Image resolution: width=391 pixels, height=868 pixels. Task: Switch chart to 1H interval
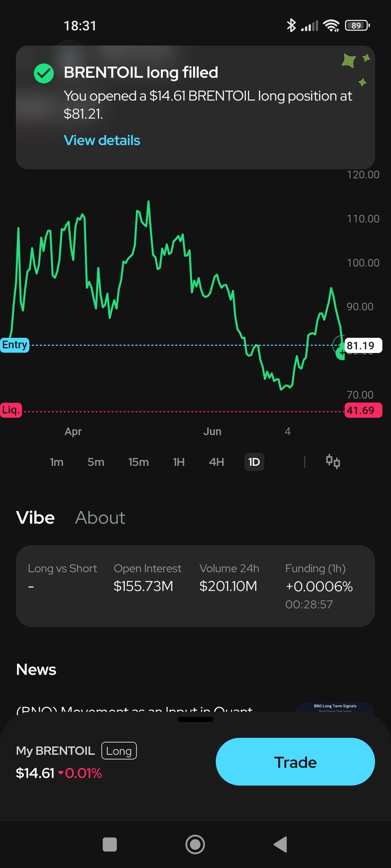179,462
